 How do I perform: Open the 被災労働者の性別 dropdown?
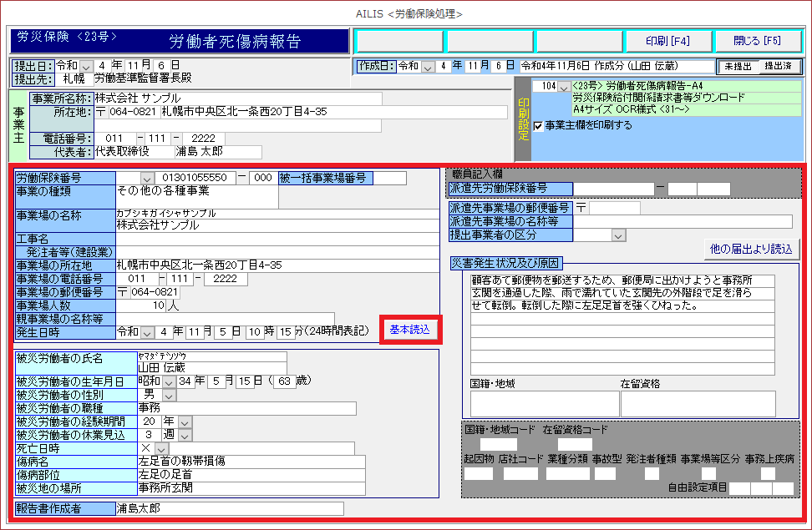[x=170, y=395]
